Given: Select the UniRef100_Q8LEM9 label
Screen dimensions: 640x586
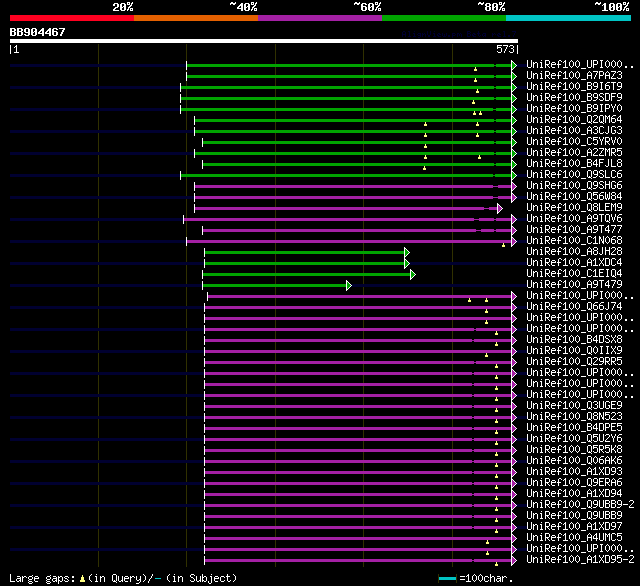Looking at the screenshot, I should pyautogui.click(x=574, y=208).
